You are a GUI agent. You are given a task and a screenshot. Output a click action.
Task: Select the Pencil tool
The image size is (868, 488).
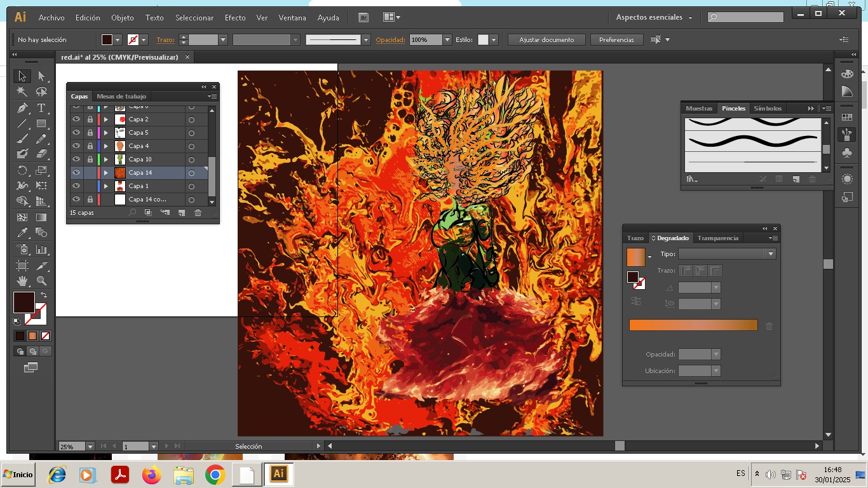(41, 139)
